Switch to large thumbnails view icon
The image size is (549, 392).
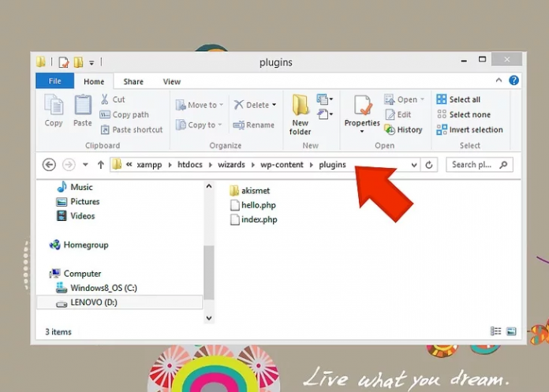pos(511,332)
